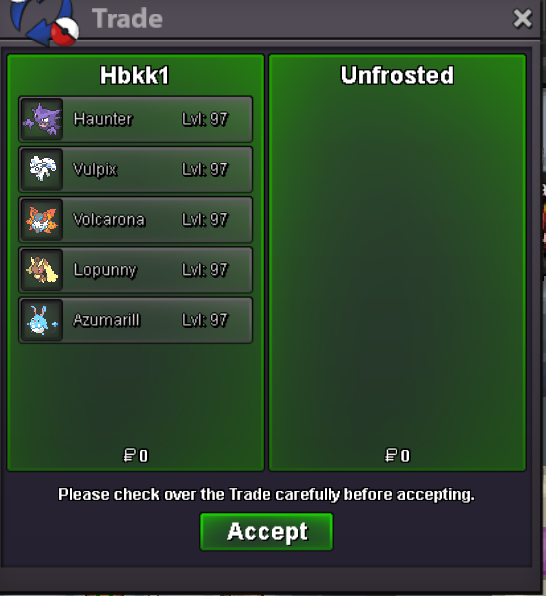Image resolution: width=546 pixels, height=596 pixels.
Task: Click the Hbkk1 player name header
Action: tap(135, 75)
